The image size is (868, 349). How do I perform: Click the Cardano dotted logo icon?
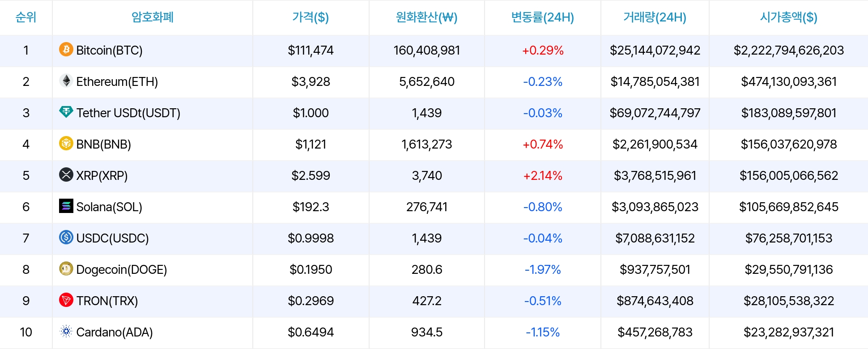pyautogui.click(x=66, y=331)
